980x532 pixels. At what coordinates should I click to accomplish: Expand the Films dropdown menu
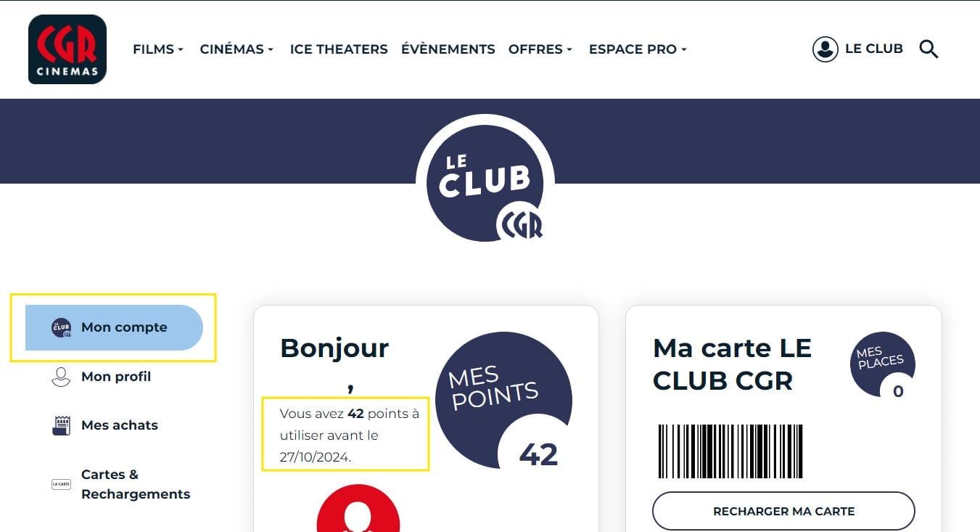[x=158, y=49]
